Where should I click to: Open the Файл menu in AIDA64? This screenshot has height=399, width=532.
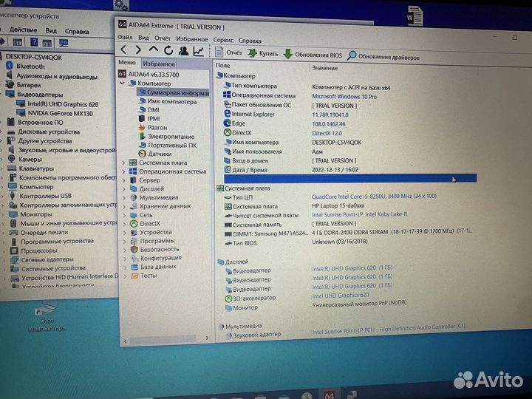click(125, 37)
